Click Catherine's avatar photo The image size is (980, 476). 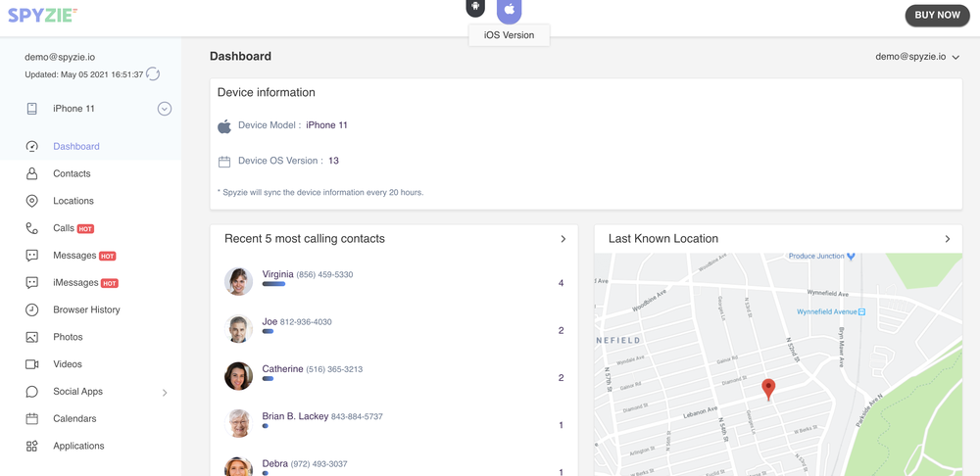pyautogui.click(x=239, y=376)
